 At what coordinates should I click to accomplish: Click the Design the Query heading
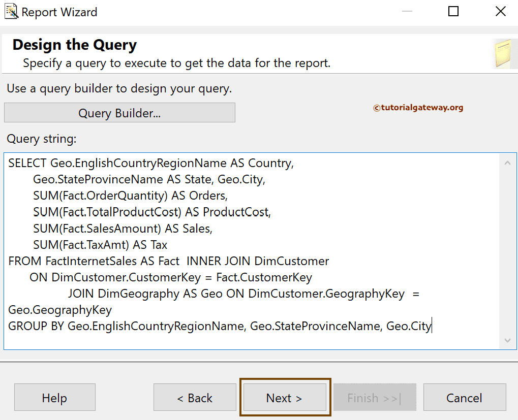point(74,45)
